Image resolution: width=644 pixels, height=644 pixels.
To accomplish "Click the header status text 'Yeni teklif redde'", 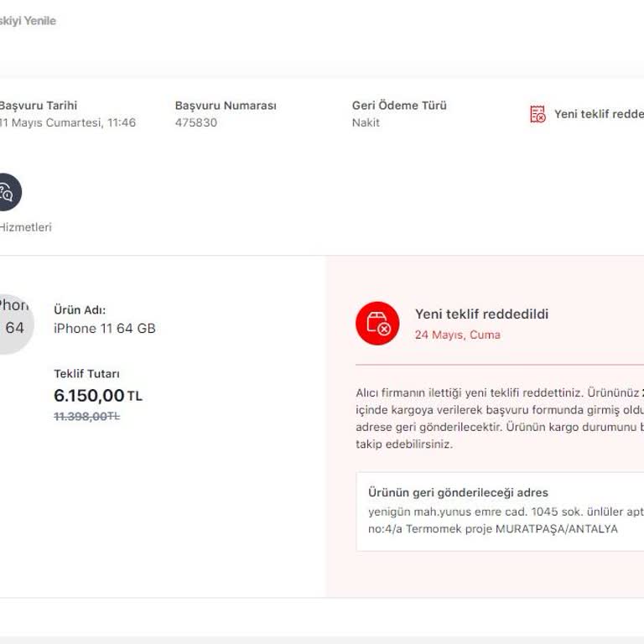I will click(x=598, y=114).
